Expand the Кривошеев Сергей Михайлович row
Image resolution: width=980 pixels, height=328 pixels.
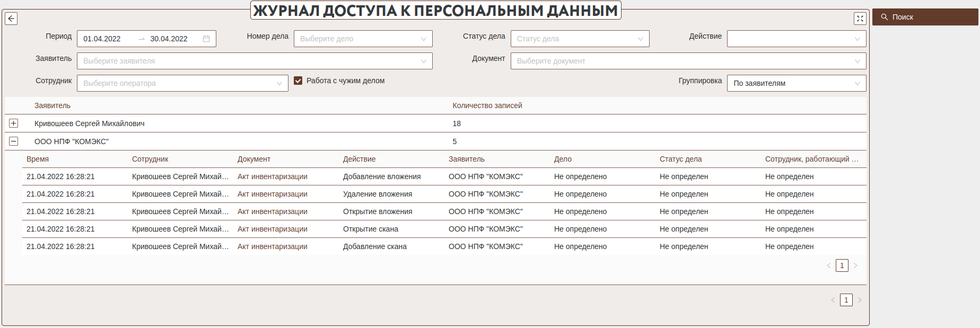pyautogui.click(x=14, y=123)
